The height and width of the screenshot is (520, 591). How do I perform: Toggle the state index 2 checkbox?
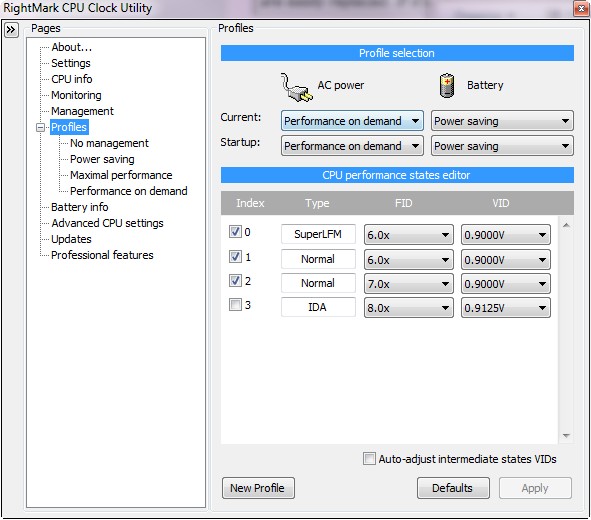pos(235,280)
